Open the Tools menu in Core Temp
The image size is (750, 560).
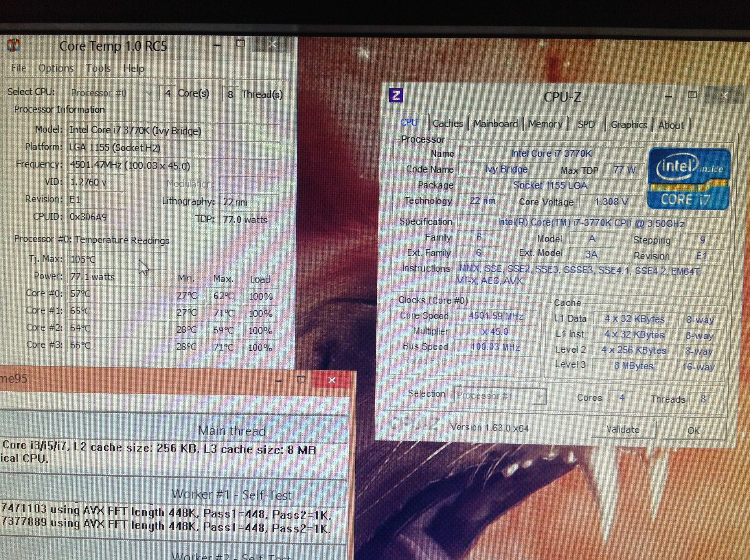coord(98,68)
